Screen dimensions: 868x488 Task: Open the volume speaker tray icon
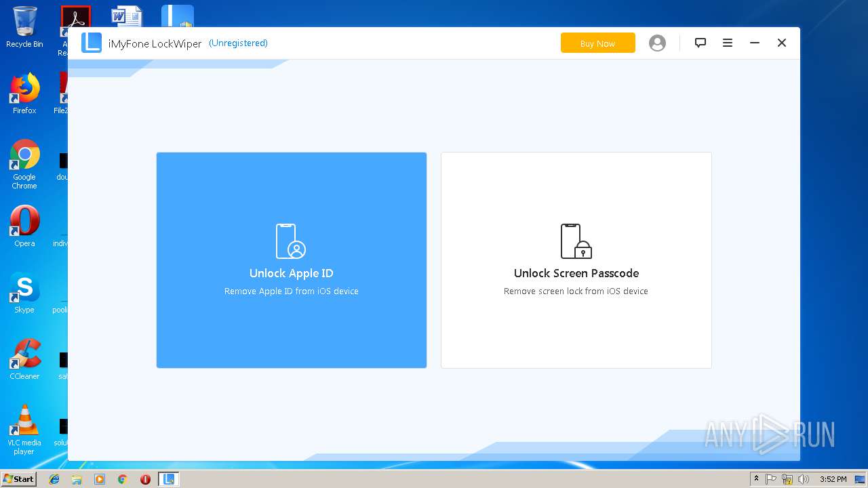coord(804,479)
